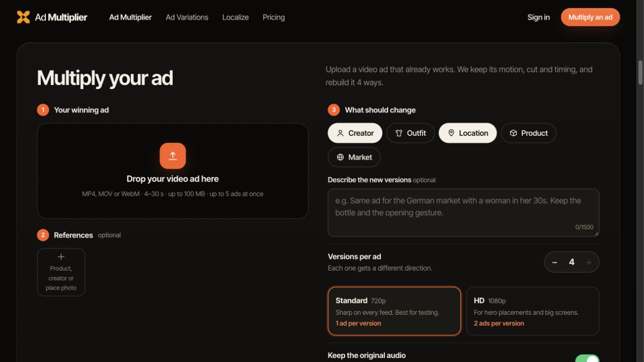Click the MP4, MOV or WebM format note
This screenshot has height=362, width=644.
point(173,194)
